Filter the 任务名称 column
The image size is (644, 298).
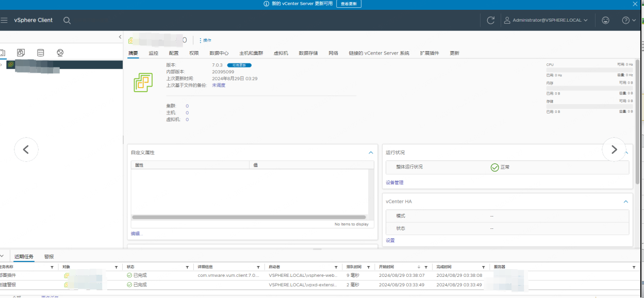click(x=52, y=267)
